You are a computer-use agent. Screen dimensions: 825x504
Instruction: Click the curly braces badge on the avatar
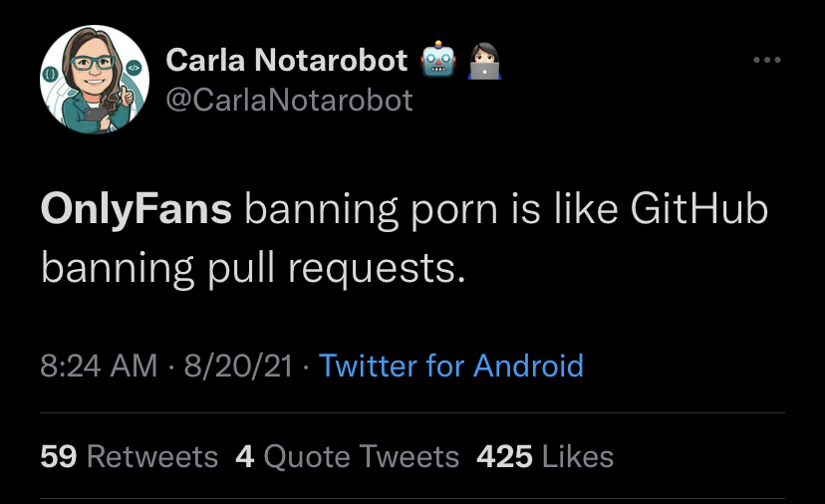(51, 75)
